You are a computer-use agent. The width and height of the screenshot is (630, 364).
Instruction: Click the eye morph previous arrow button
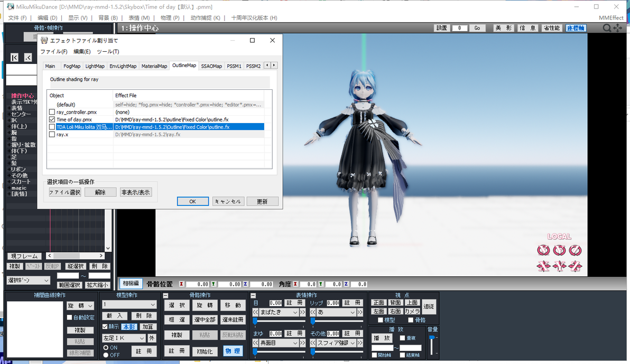pos(255,312)
